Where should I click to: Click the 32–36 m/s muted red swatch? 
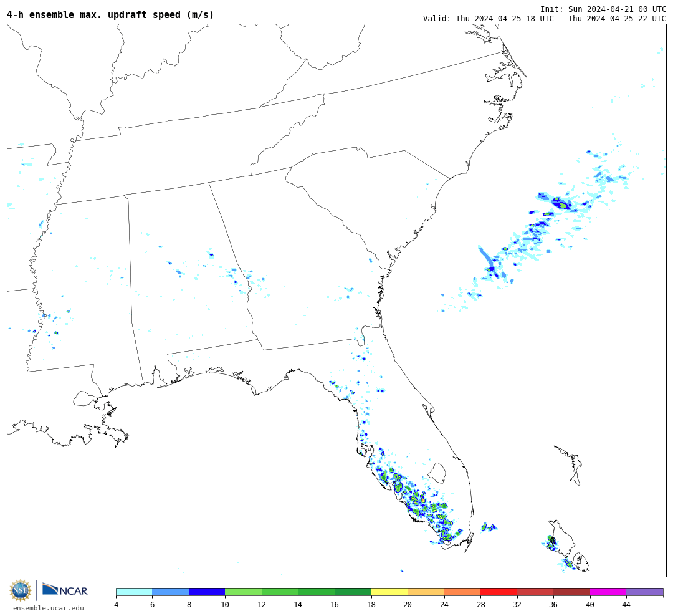(x=535, y=592)
